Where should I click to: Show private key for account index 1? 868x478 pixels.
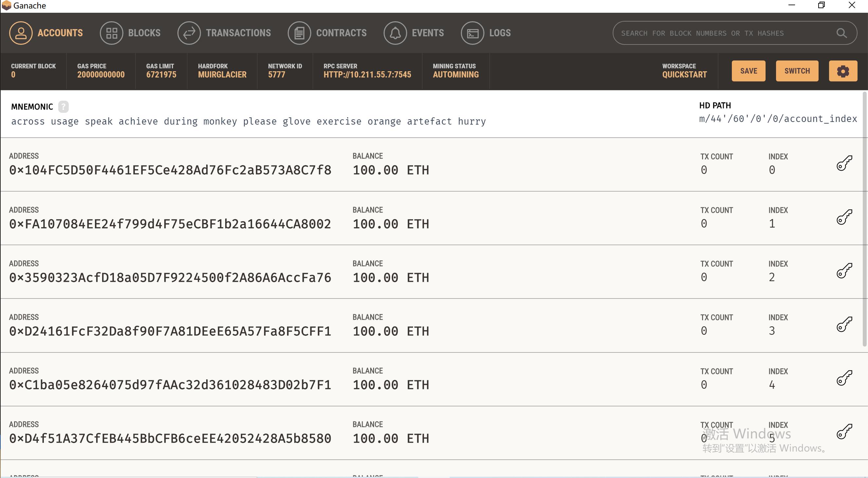(x=844, y=217)
